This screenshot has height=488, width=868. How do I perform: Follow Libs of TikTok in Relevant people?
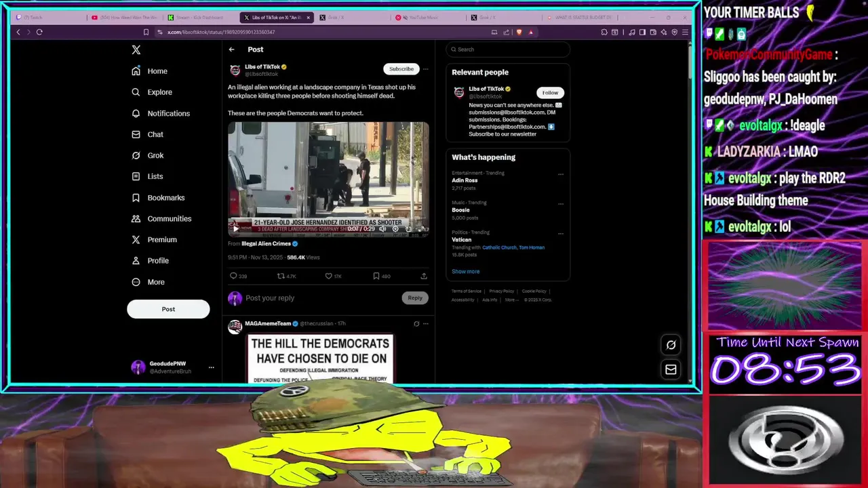point(550,93)
